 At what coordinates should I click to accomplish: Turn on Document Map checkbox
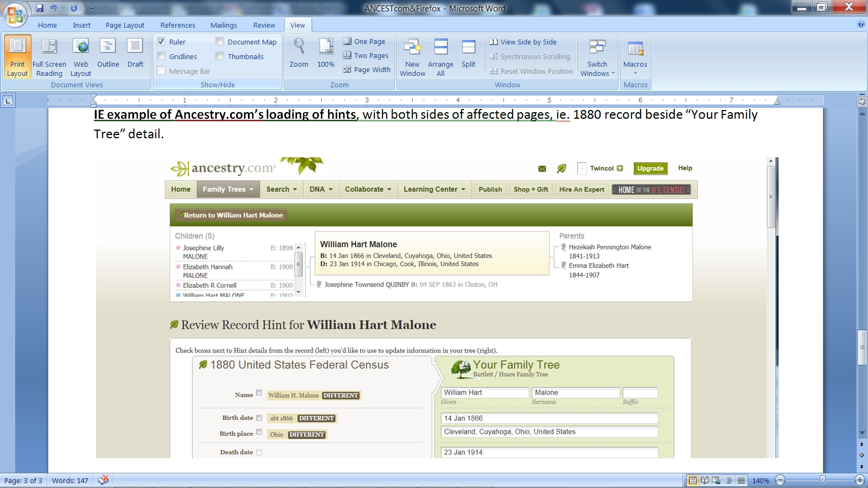click(220, 42)
